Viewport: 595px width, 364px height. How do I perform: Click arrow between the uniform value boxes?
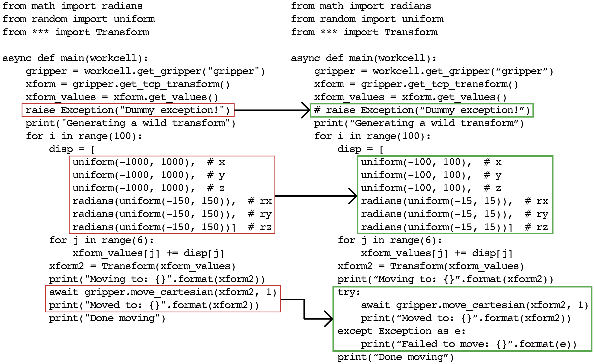coord(316,196)
